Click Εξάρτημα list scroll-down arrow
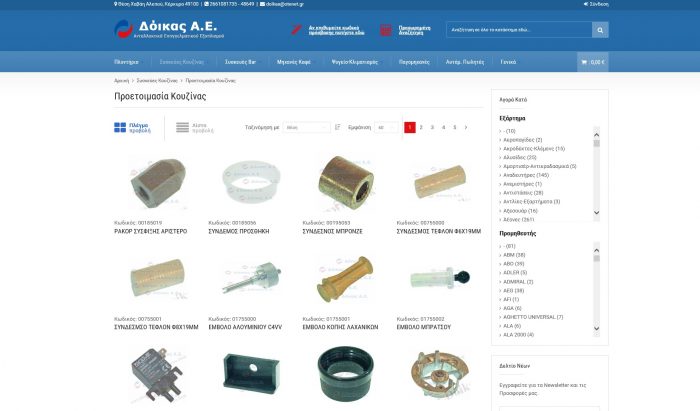This screenshot has height=411, width=700. tap(596, 213)
